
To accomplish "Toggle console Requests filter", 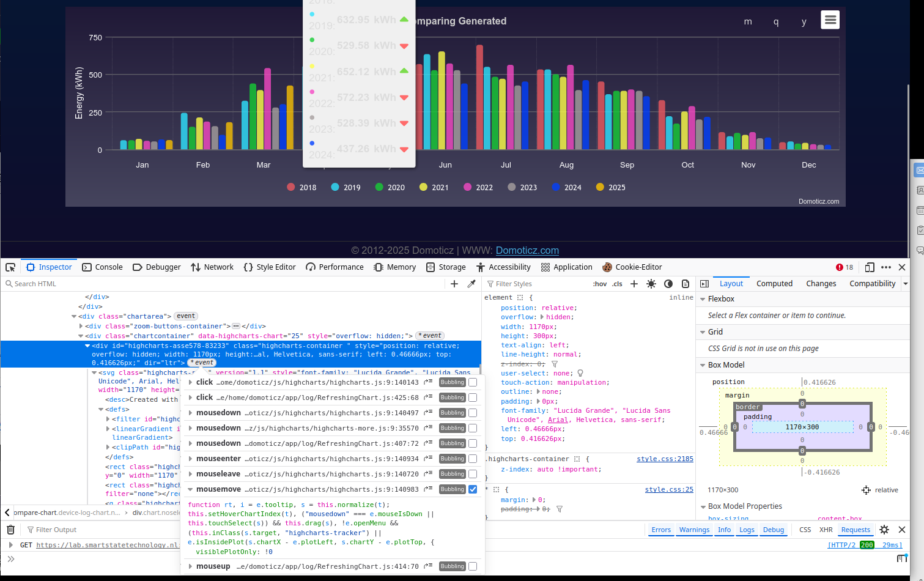I will pos(856,530).
